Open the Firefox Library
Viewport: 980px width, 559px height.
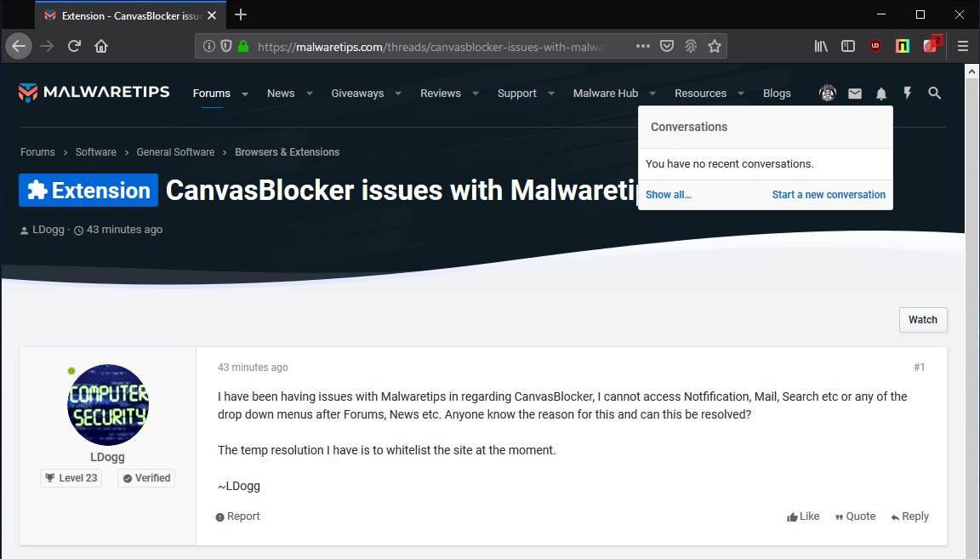(821, 46)
